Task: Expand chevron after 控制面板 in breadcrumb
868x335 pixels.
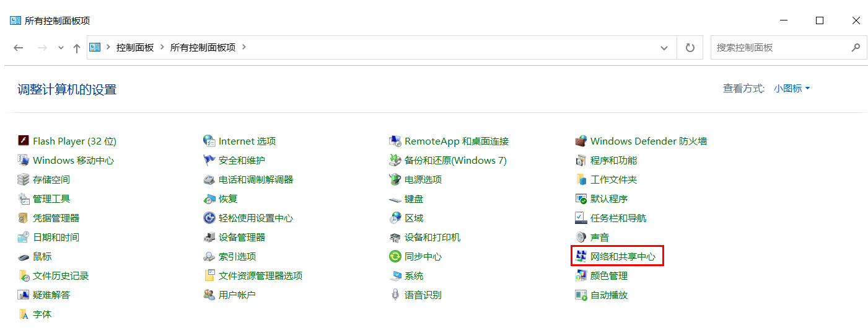Action: [162, 47]
